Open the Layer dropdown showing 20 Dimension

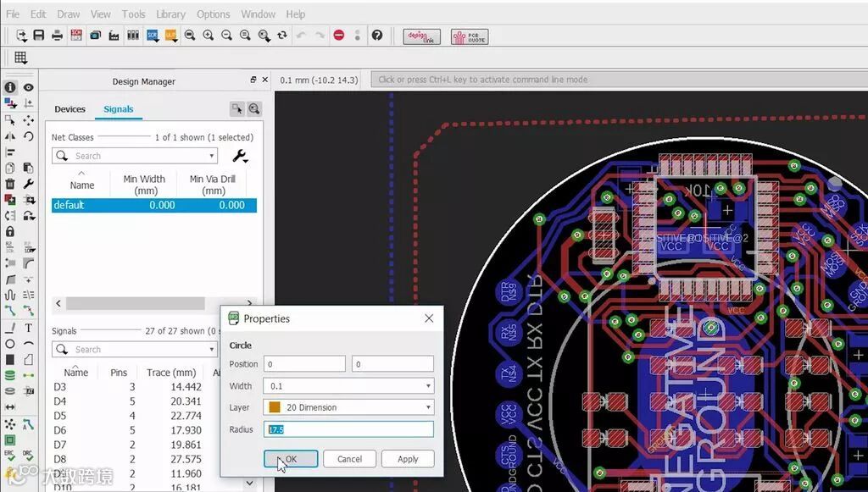coord(348,407)
